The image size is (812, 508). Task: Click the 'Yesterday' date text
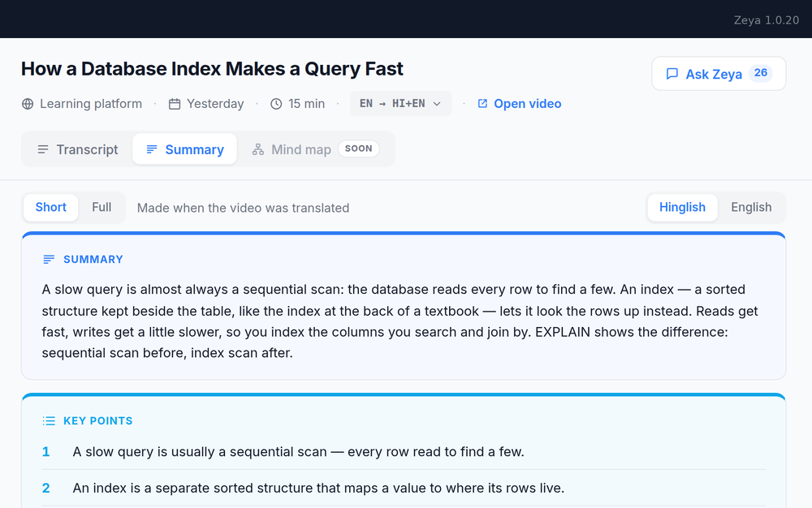(x=215, y=104)
